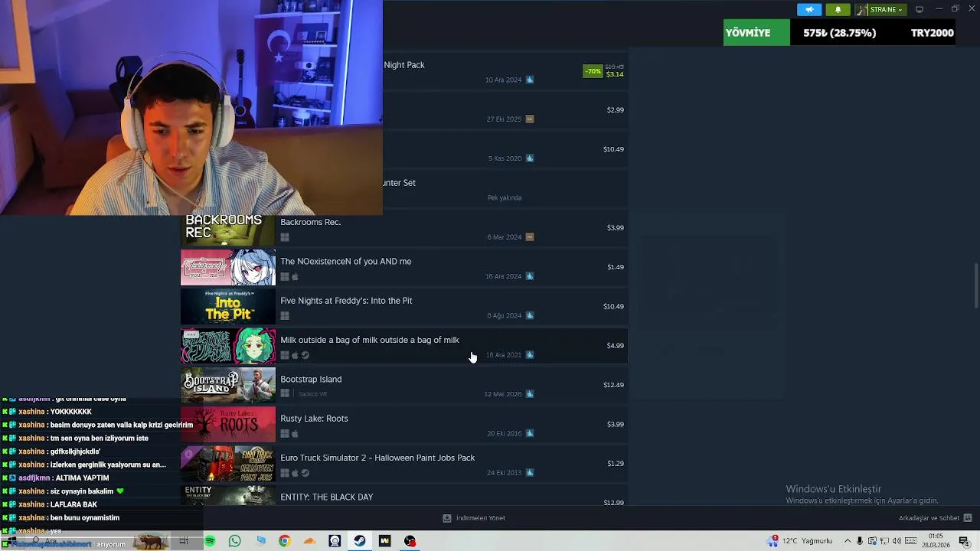The image size is (980, 551).
Task: Click review icon on Bootstrap Island row
Action: coord(530,394)
